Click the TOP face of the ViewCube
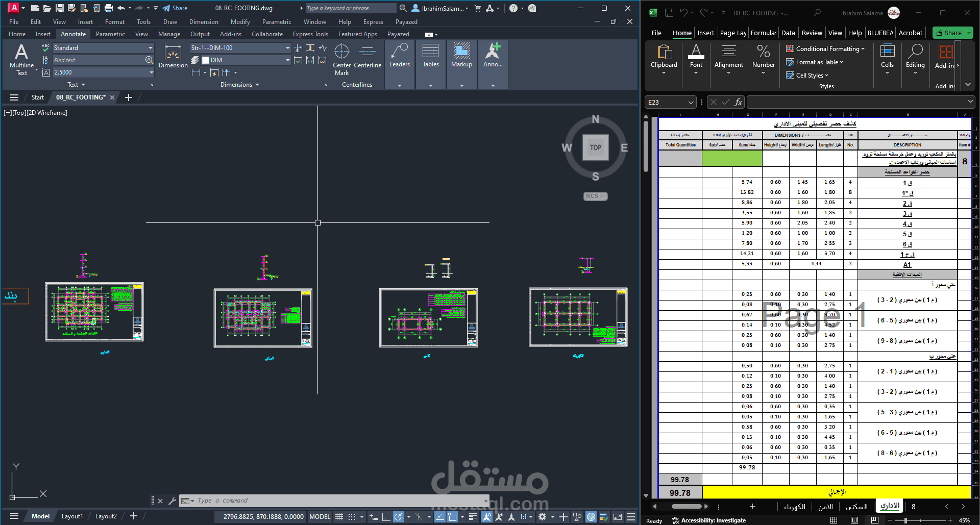 (596, 147)
